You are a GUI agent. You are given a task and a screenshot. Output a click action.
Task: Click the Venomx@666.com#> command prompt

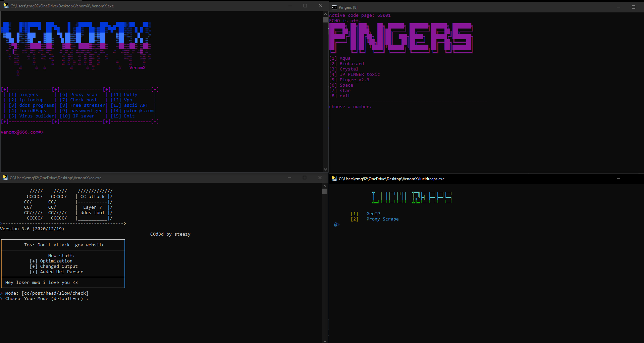[x=22, y=132]
